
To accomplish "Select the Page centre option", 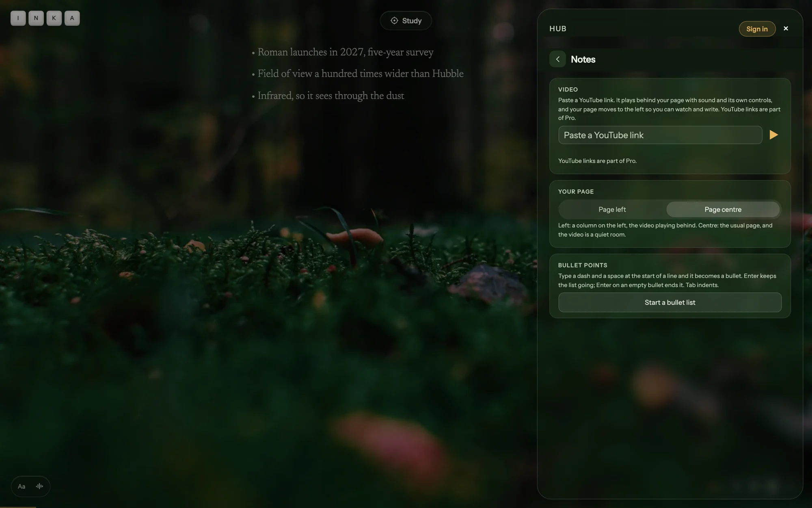I will [723, 210].
